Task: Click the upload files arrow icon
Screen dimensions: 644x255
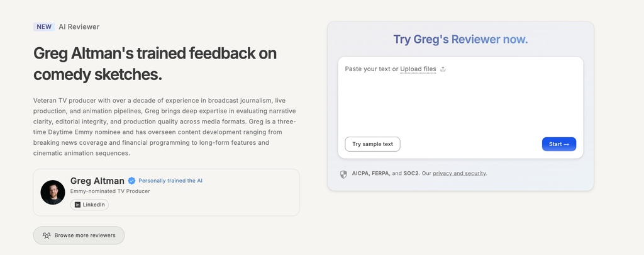Action: (443, 69)
